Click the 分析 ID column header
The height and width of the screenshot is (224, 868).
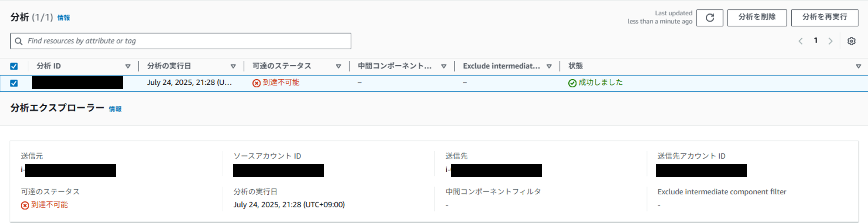(49, 66)
